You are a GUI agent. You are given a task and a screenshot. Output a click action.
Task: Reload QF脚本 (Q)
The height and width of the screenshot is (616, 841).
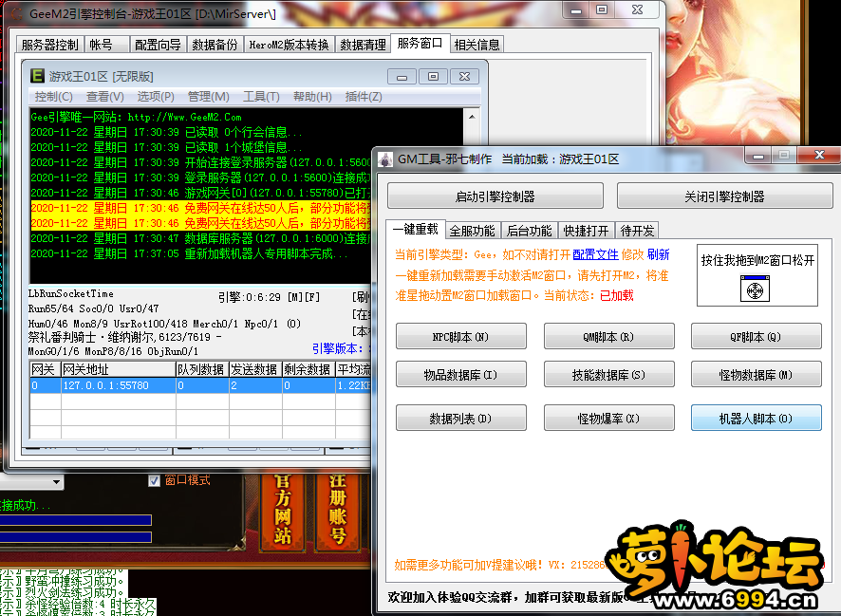point(756,337)
